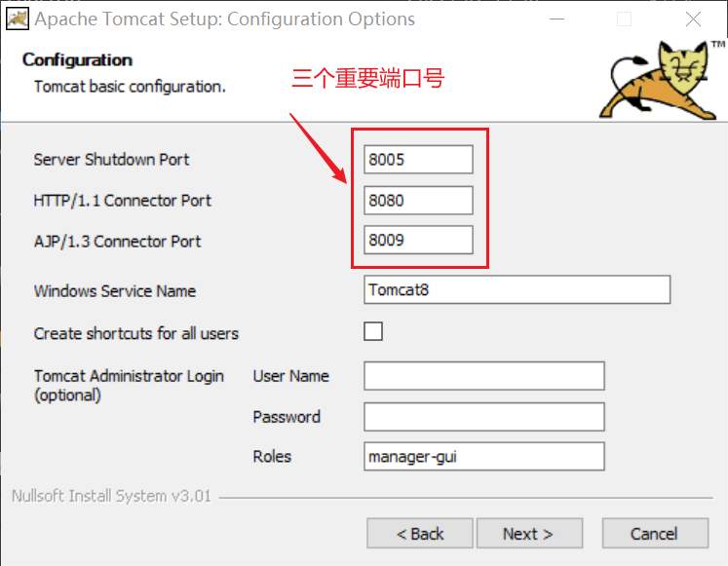Click the Create shortcuts for all users label
This screenshot has height=566, width=728.
point(136,333)
